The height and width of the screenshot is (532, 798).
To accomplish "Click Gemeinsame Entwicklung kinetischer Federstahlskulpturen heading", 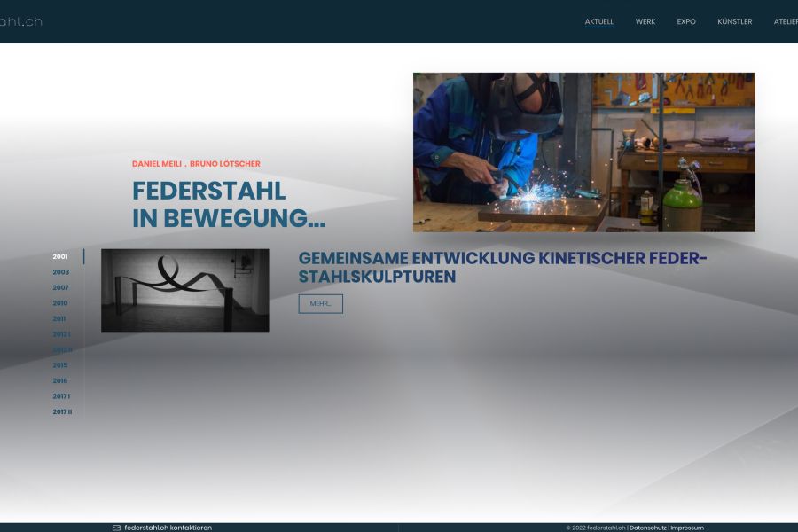I will pos(503,267).
